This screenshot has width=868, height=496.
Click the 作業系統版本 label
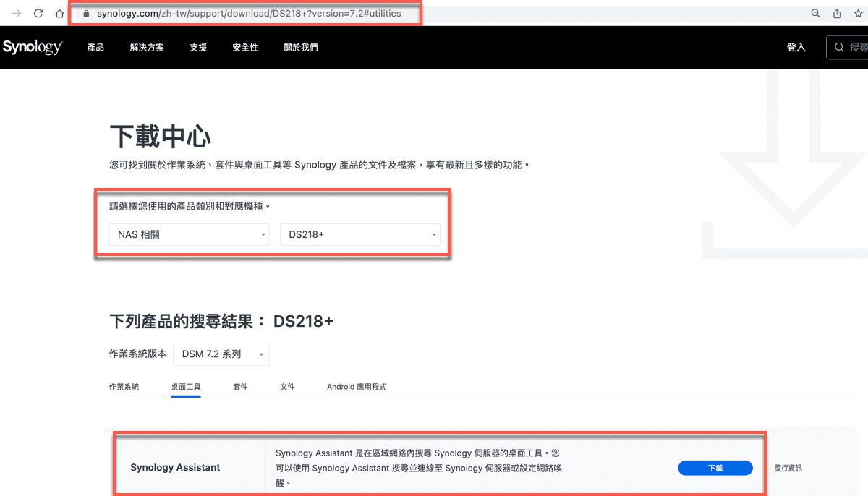137,354
